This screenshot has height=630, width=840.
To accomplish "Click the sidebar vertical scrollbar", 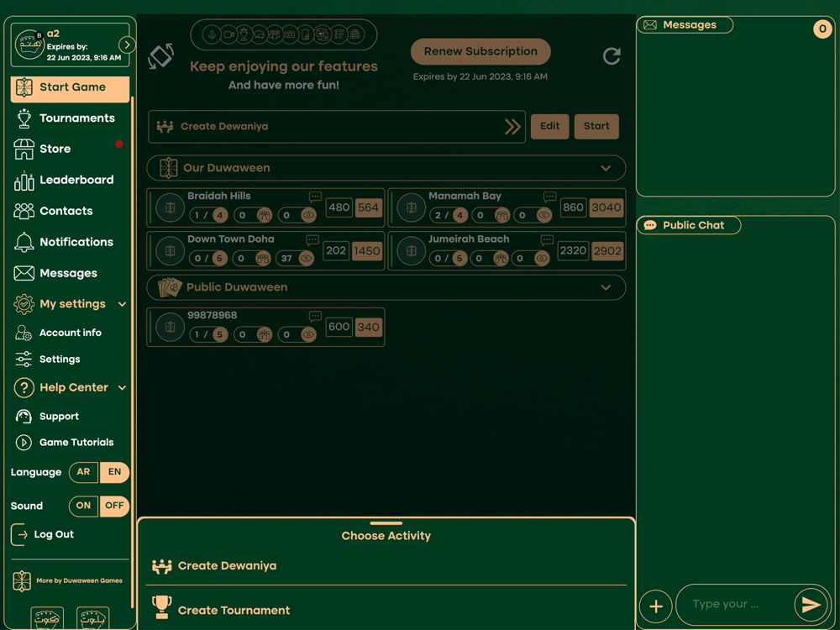I will click(x=131, y=351).
